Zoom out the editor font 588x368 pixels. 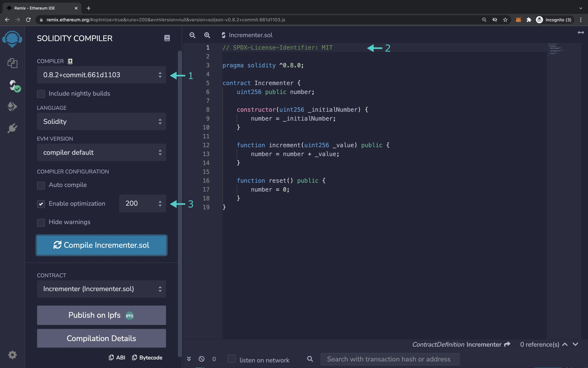[192, 35]
